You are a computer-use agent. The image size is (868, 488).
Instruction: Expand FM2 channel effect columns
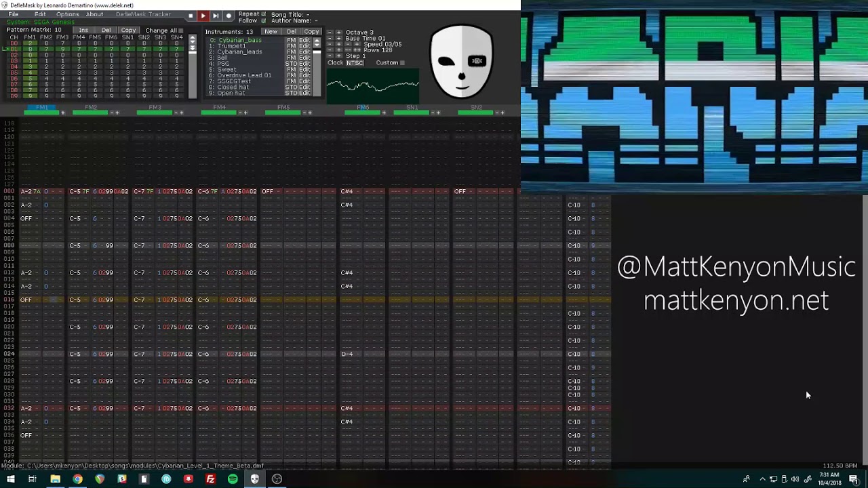[x=117, y=113]
